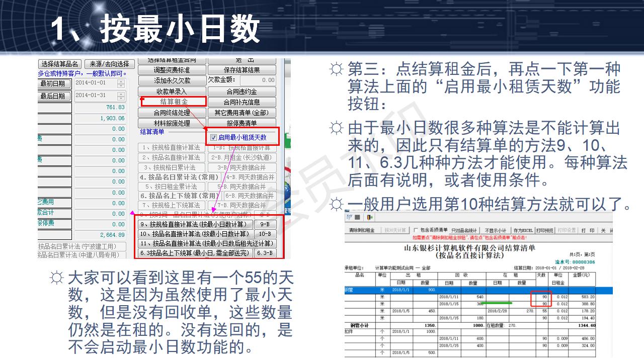644x362 pixels.
Task: Click the 结算租金 button
Action: (x=173, y=102)
